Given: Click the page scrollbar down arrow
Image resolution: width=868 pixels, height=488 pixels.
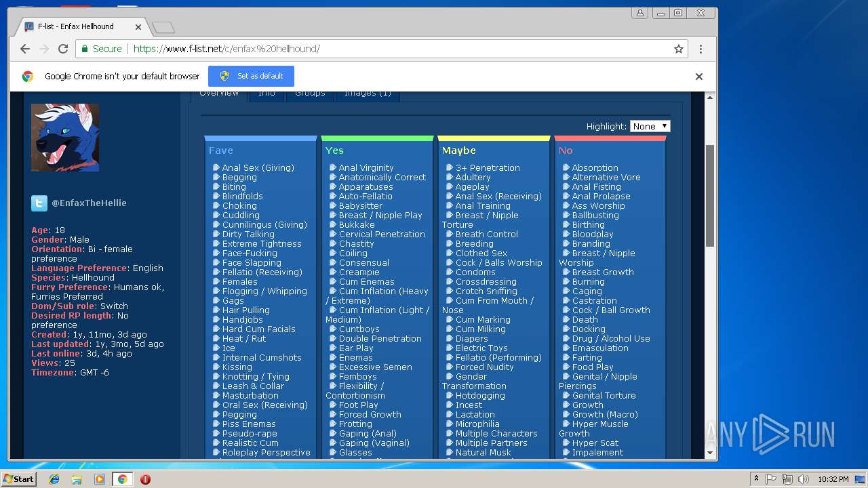Looking at the screenshot, I should (710, 453).
